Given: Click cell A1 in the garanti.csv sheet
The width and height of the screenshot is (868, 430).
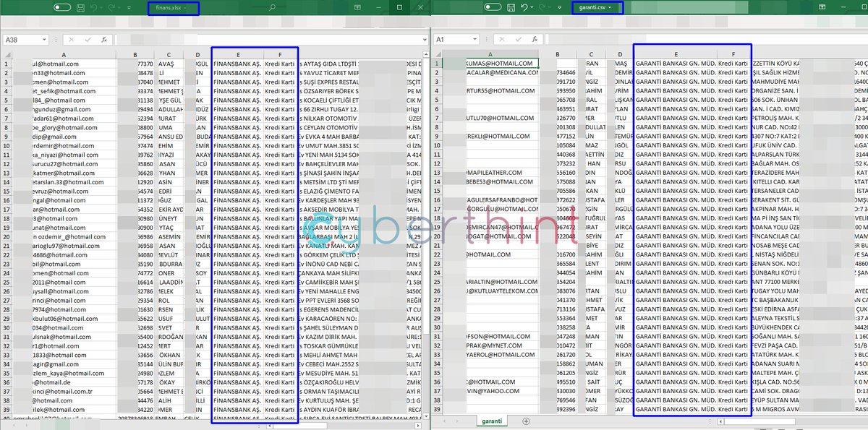Looking at the screenshot, I should 490,64.
